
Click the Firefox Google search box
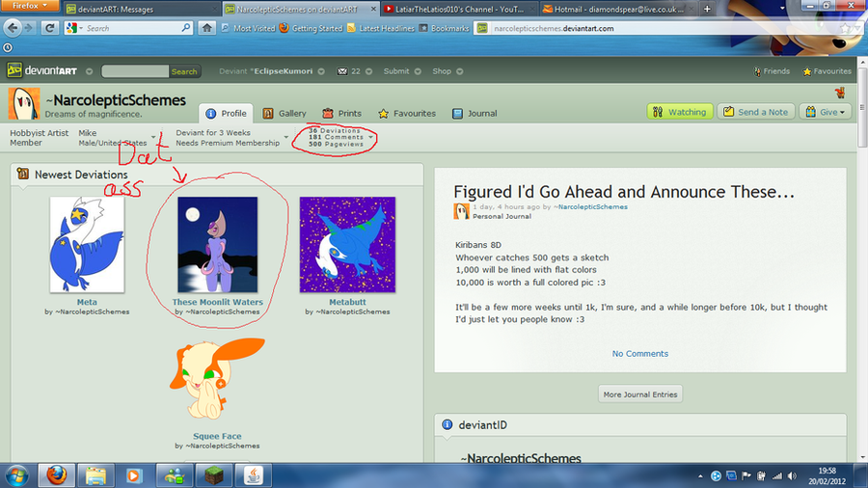click(x=128, y=28)
